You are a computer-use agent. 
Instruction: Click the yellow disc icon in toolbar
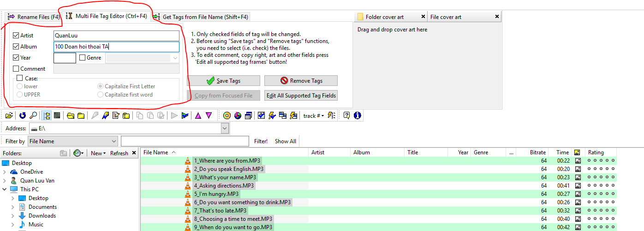227,115
